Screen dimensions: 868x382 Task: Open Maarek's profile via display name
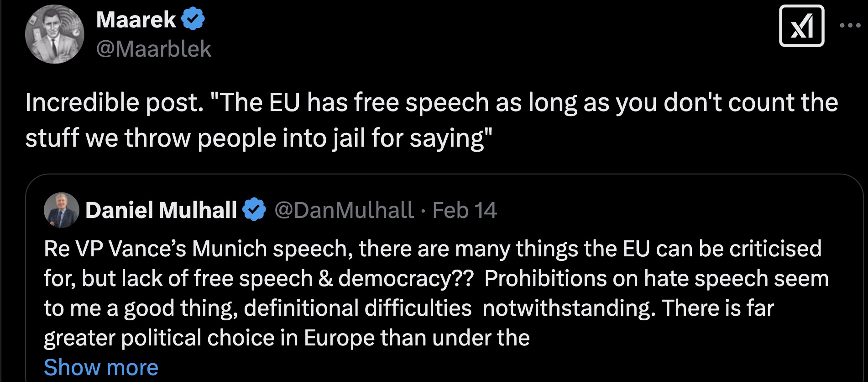tap(136, 20)
